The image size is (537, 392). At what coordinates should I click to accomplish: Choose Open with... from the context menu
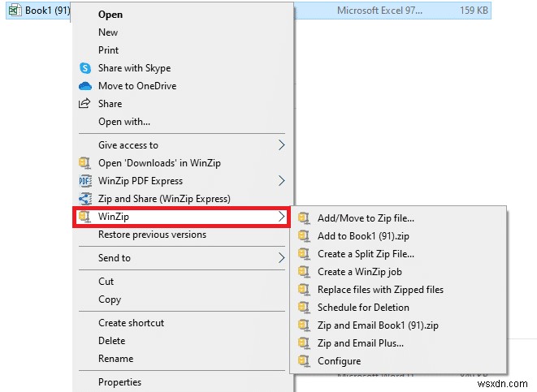coord(123,122)
